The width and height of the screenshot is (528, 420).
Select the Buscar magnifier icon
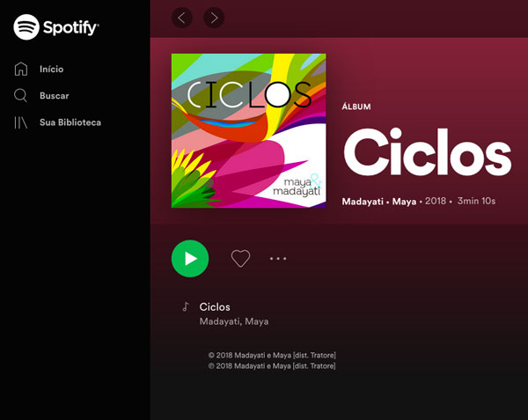[20, 96]
